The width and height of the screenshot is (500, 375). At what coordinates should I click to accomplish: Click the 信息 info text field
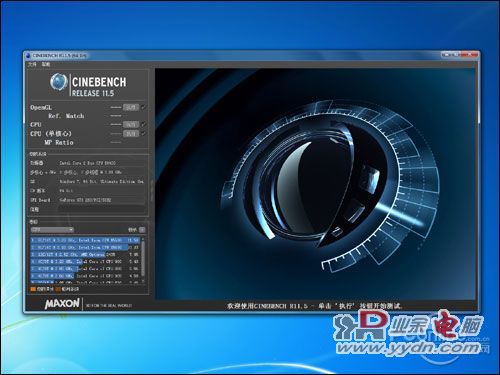[x=101, y=209]
